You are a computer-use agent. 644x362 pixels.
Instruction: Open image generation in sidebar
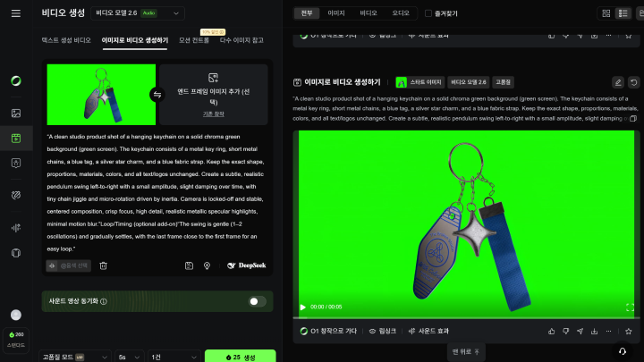pyautogui.click(x=16, y=113)
